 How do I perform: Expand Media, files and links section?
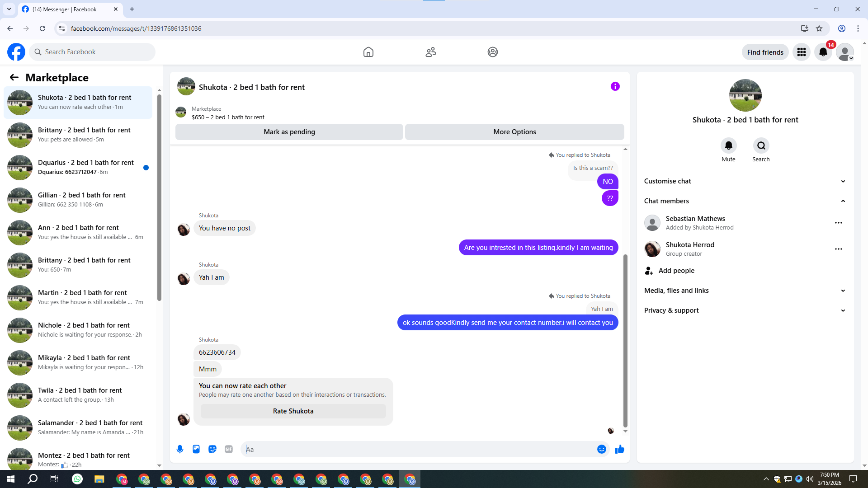coord(745,291)
